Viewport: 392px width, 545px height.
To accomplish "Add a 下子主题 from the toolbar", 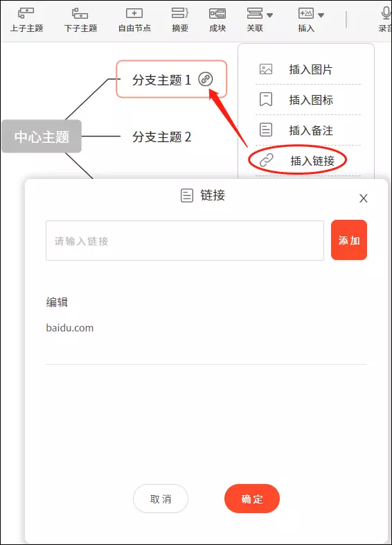I will pyautogui.click(x=80, y=14).
